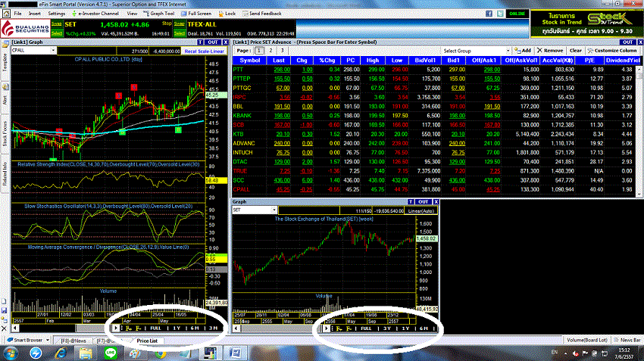Click the Add icon button in Price panel

pyautogui.click(x=523, y=51)
